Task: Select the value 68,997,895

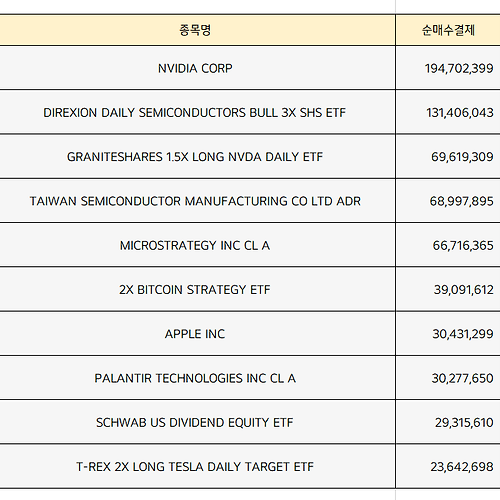Action: (461, 201)
